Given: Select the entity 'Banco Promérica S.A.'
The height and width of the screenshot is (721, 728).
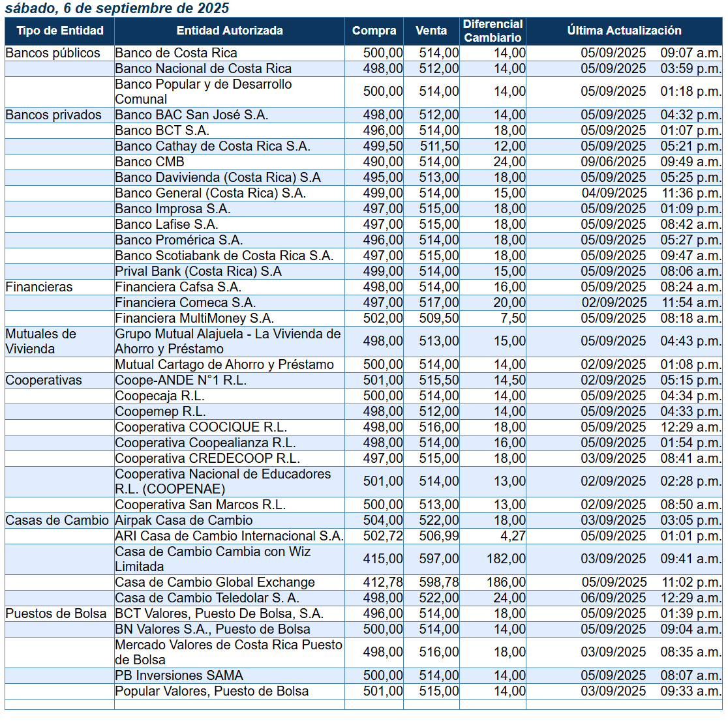Looking at the screenshot, I should click(179, 241).
